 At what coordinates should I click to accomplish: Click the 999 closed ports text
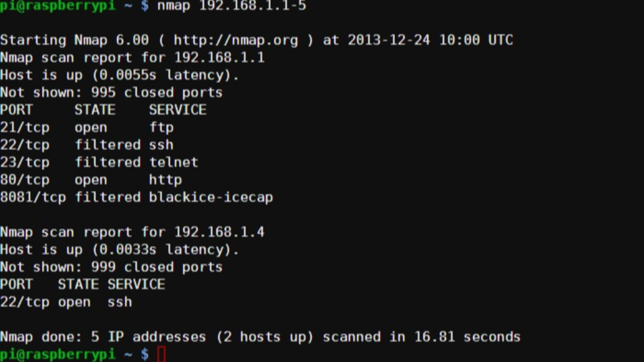pyautogui.click(x=156, y=267)
